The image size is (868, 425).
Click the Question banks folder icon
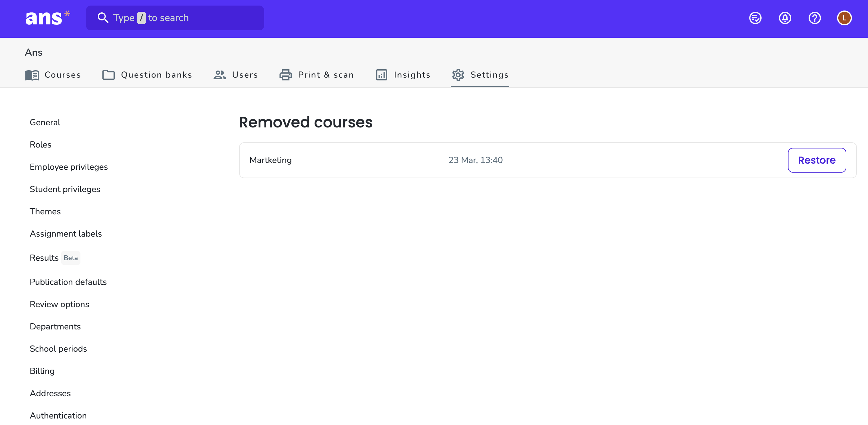[109, 75]
